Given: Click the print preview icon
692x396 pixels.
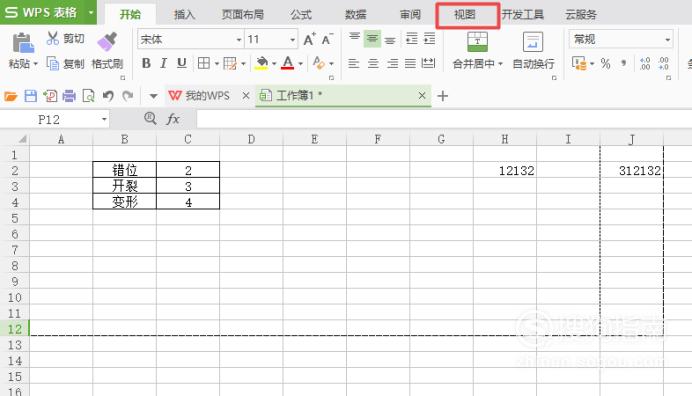Looking at the screenshot, I should click(88, 96).
